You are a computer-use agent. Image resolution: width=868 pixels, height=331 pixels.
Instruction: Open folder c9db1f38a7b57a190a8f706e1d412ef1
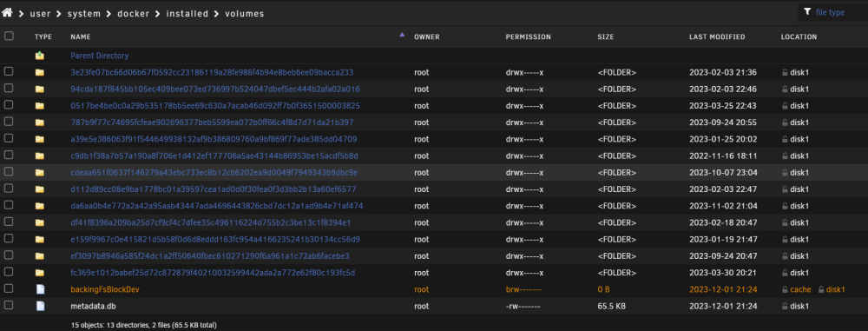click(x=214, y=156)
